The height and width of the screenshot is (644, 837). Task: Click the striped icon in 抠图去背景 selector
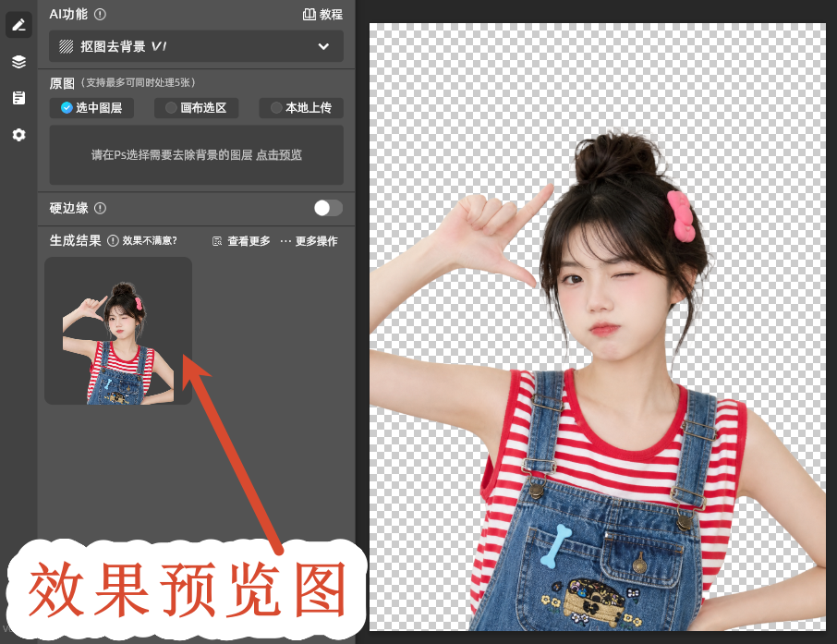click(67, 46)
